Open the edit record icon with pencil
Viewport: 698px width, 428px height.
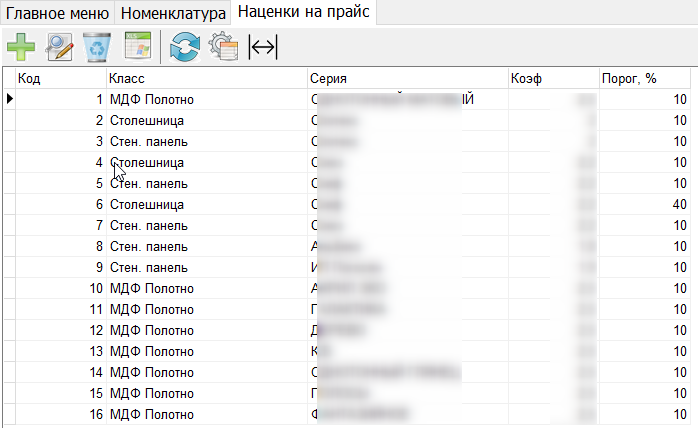[x=60, y=47]
